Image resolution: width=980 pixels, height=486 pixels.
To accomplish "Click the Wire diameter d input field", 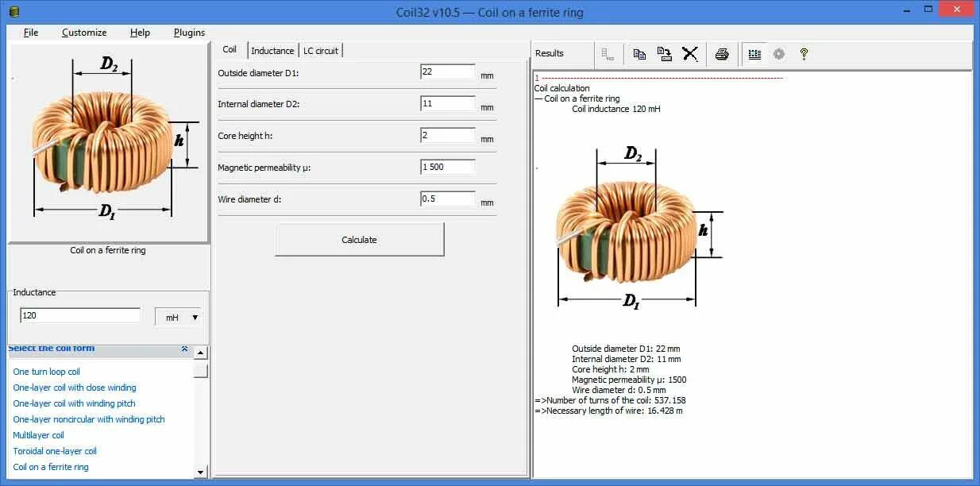I will [x=448, y=199].
